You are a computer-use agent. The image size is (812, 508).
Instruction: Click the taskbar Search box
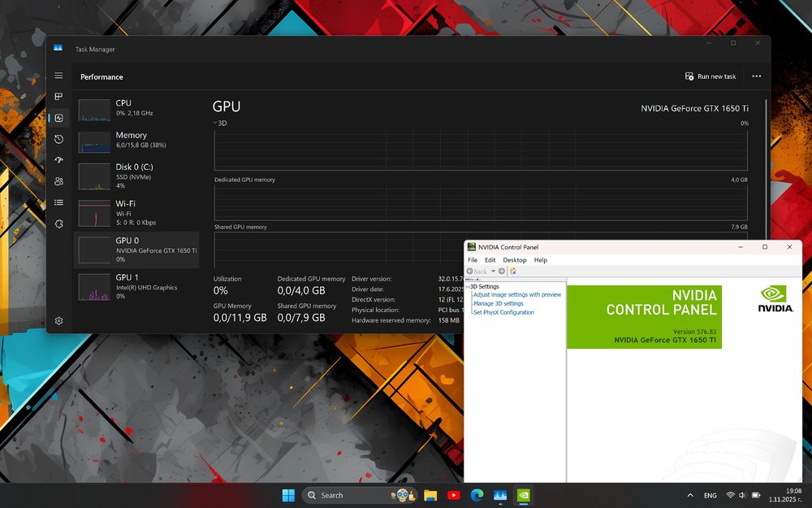(360, 495)
